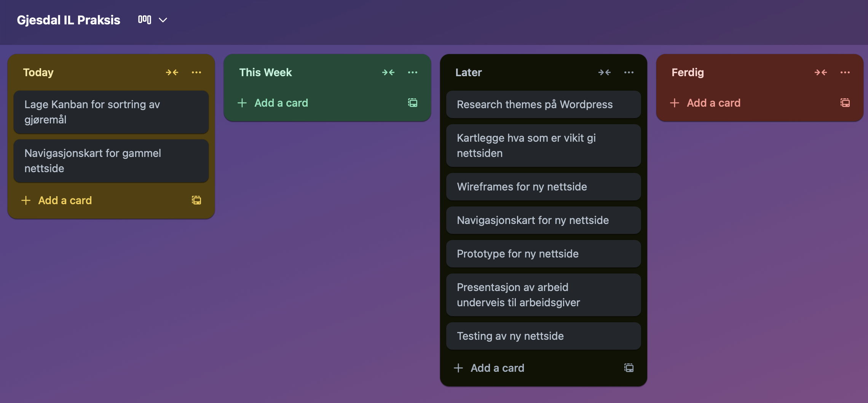This screenshot has width=868, height=403.
Task: Click Add a card in the Later list
Action: [x=498, y=368]
